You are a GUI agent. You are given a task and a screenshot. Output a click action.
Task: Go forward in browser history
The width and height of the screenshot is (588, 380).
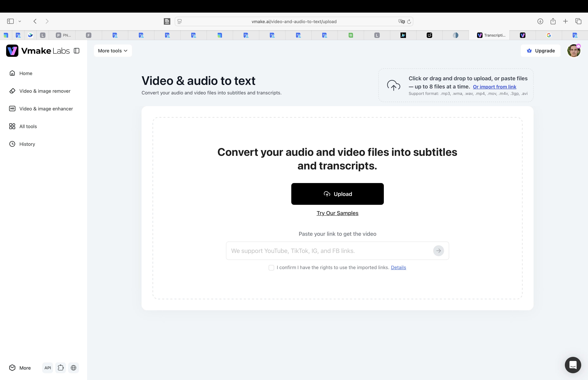point(47,21)
